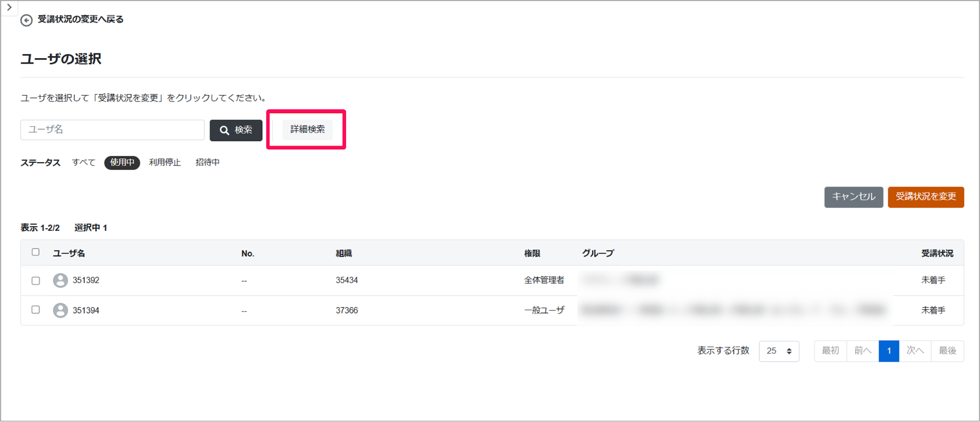Screen dimensions: 980x422
Task: Click the 選択中 1 selection count
Action: pyautogui.click(x=91, y=228)
